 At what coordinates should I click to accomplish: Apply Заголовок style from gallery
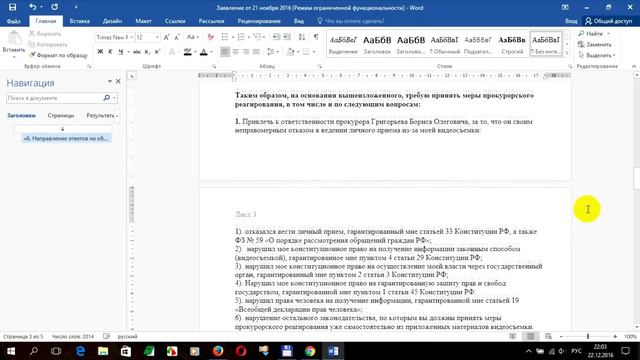click(377, 44)
